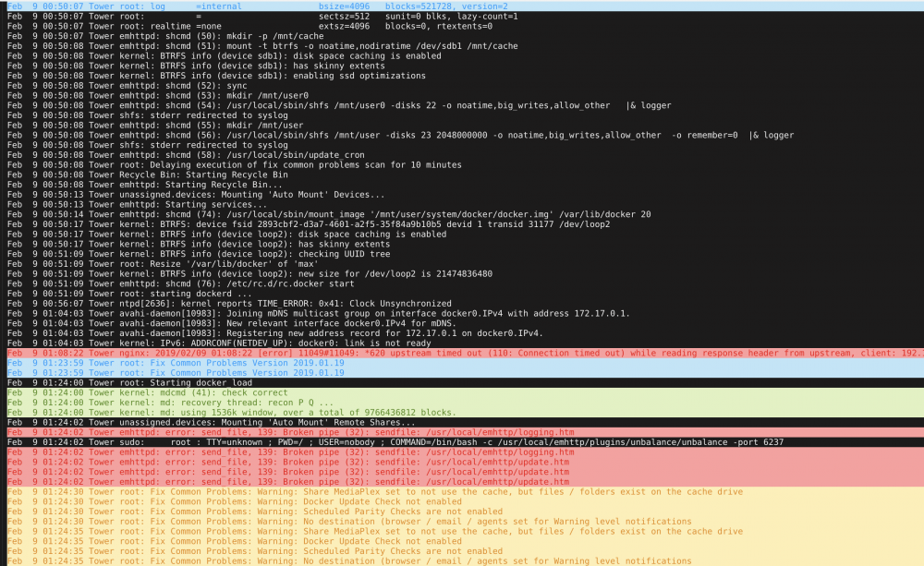The image size is (924, 566).
Task: Select the 'sectsz=512 sunit=0 blks' line
Action: click(x=262, y=17)
